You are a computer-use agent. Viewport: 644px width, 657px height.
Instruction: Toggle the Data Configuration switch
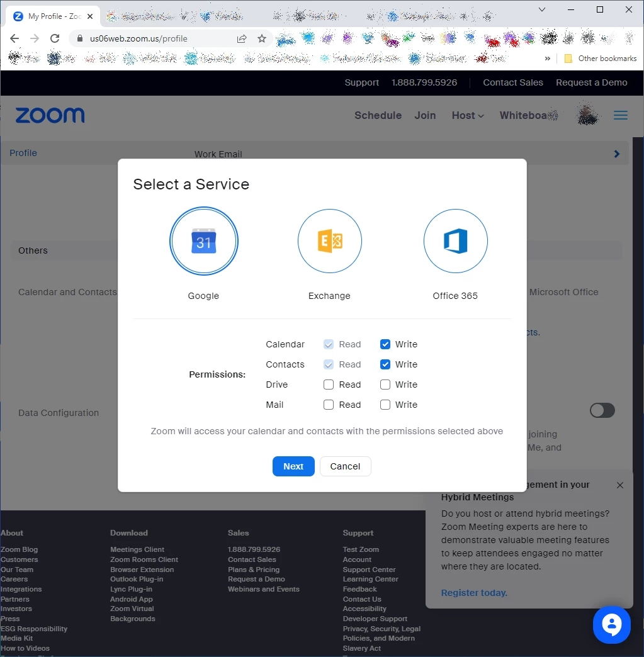602,410
